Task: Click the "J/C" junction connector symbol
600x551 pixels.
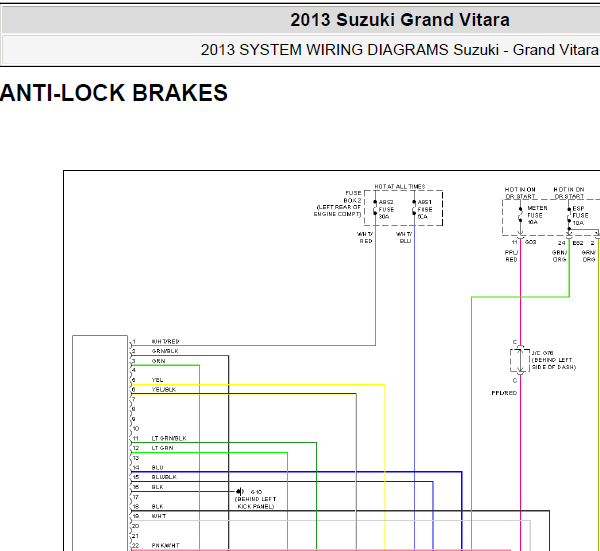Action: (x=520, y=360)
